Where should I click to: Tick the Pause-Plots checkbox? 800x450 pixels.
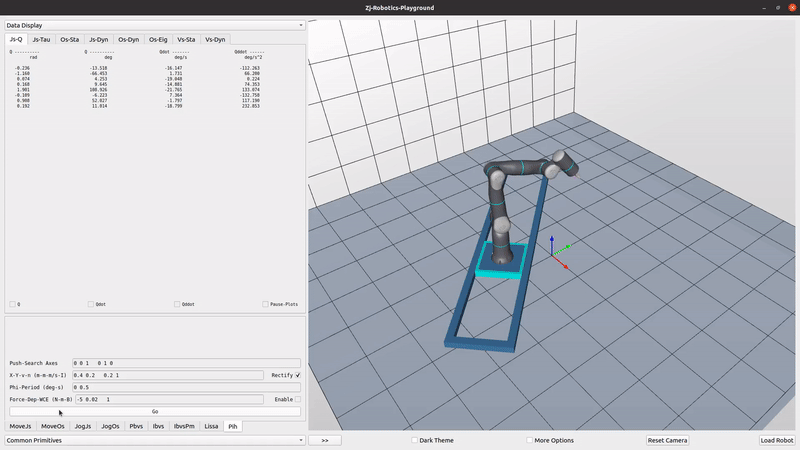coord(266,304)
